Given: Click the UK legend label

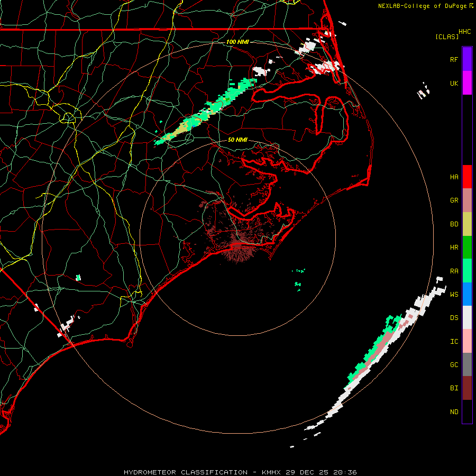Looking at the screenshot, I should 454,83.
